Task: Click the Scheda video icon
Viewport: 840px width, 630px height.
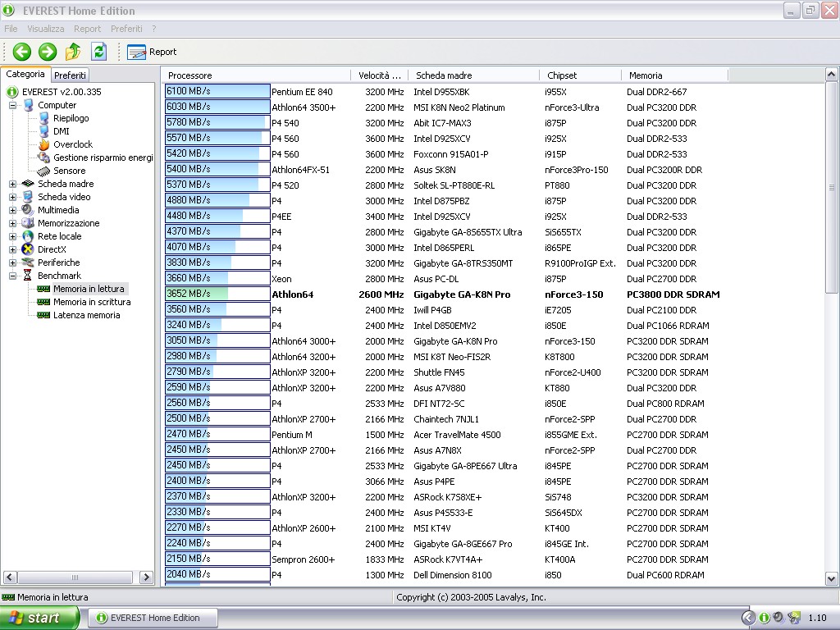Action: (x=29, y=197)
